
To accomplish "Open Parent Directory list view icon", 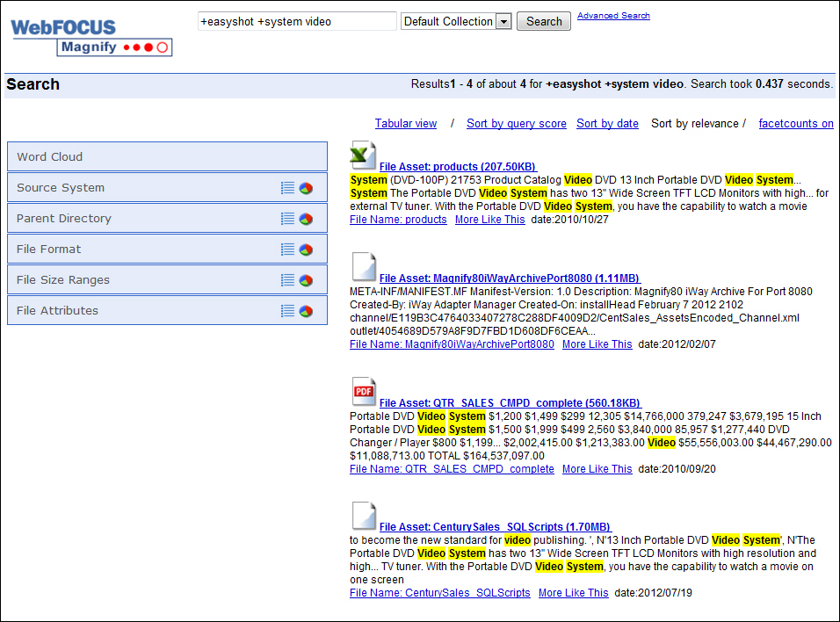I will point(287,219).
